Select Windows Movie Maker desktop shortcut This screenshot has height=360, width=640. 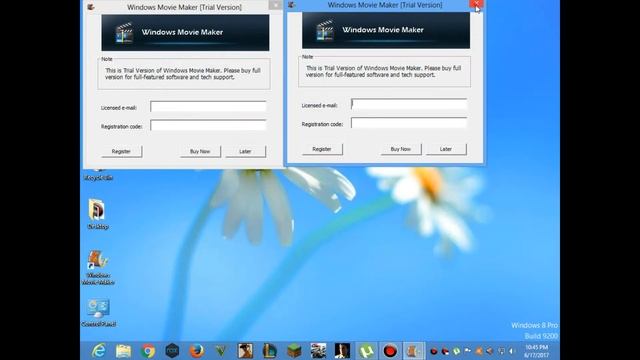[x=98, y=267]
